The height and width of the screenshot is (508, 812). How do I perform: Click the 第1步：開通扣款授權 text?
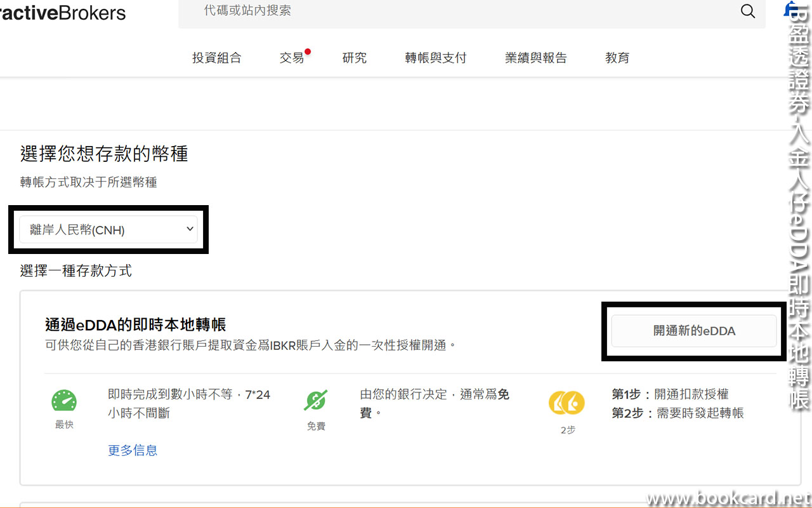(670, 394)
